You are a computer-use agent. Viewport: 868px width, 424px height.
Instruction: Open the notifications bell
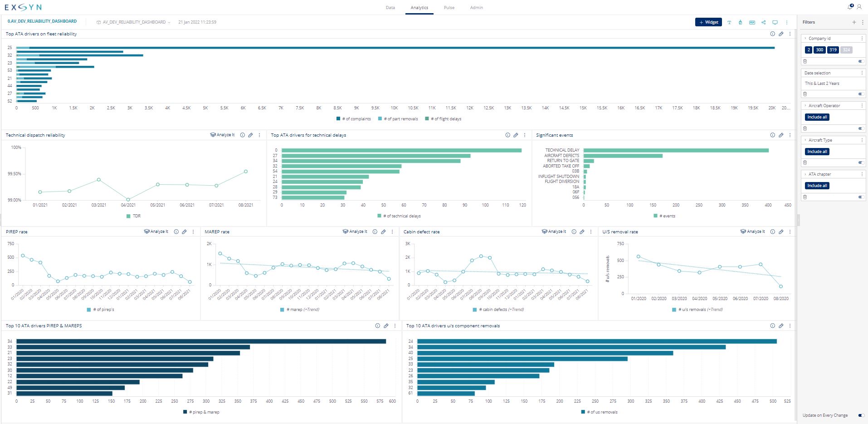coord(850,7)
